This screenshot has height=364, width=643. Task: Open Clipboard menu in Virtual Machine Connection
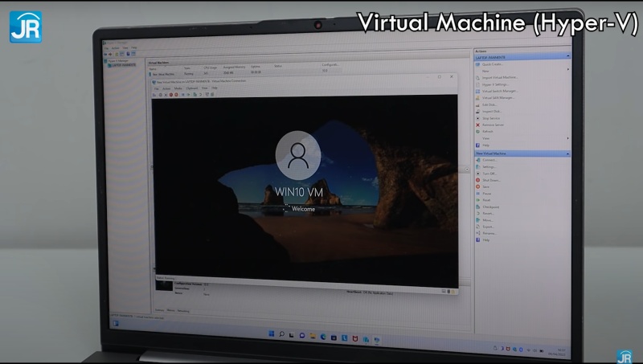[192, 88]
